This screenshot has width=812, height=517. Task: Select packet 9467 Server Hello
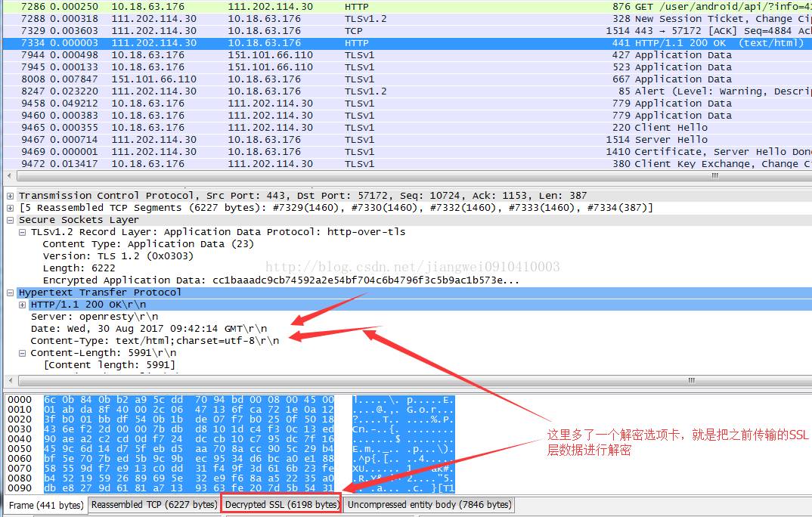[408, 140]
